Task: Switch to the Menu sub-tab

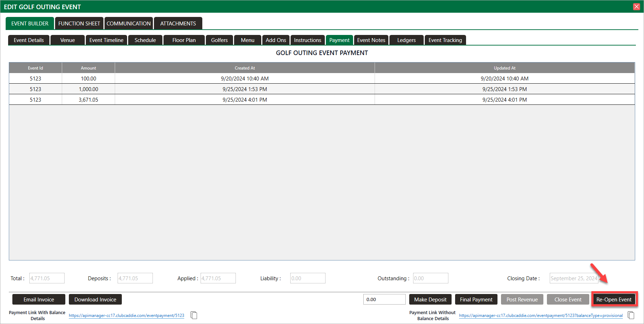Action: point(248,40)
